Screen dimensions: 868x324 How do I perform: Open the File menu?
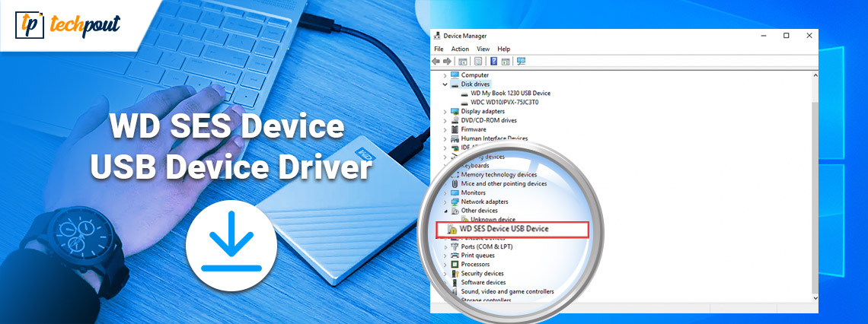click(x=439, y=49)
